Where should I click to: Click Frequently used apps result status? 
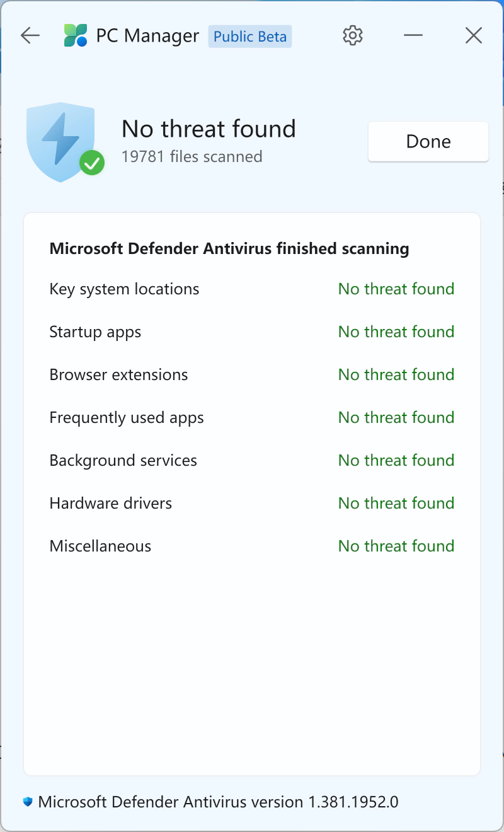[396, 417]
